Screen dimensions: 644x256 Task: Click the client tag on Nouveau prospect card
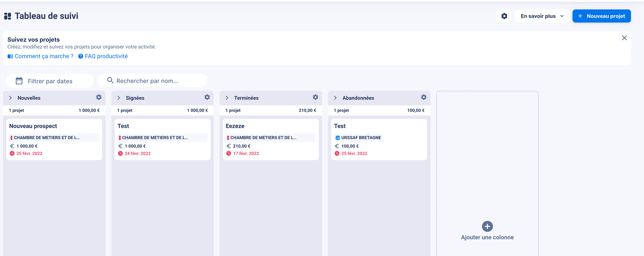54,138
